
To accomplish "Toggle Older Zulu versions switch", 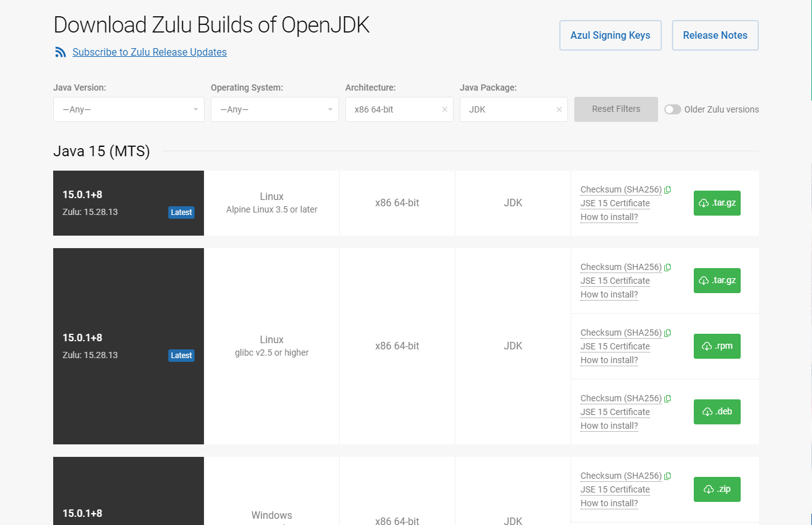I will (672, 109).
